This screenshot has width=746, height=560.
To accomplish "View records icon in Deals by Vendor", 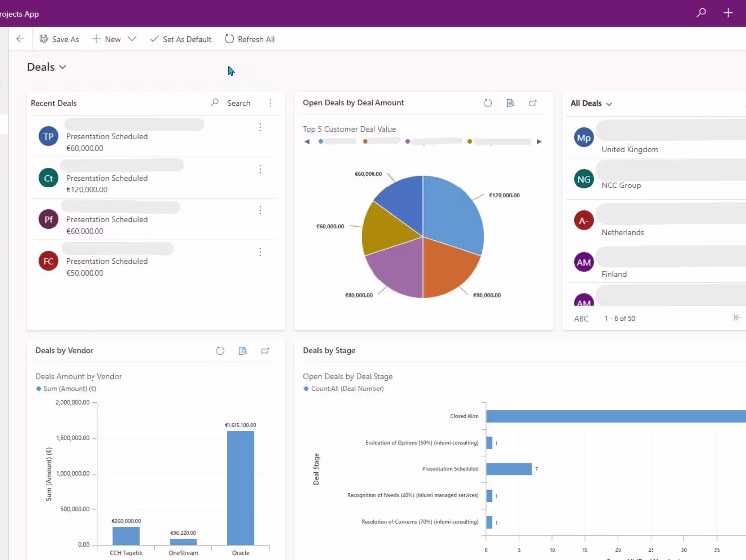I will [243, 351].
